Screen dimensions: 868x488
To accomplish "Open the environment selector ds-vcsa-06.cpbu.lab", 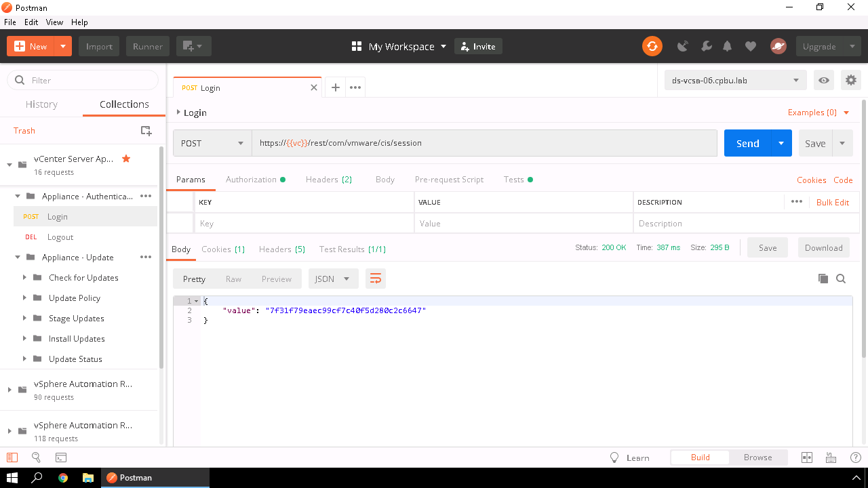I will coord(735,80).
